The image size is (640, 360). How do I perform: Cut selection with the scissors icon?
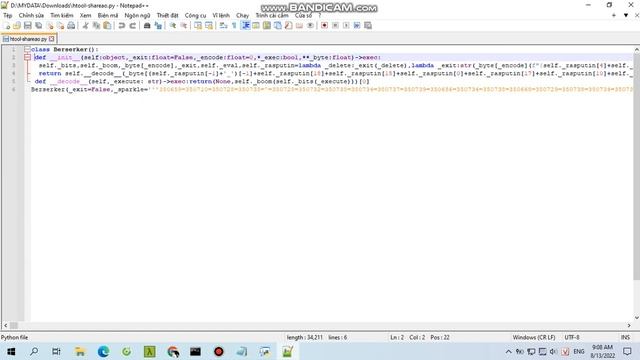pyautogui.click(x=85, y=25)
